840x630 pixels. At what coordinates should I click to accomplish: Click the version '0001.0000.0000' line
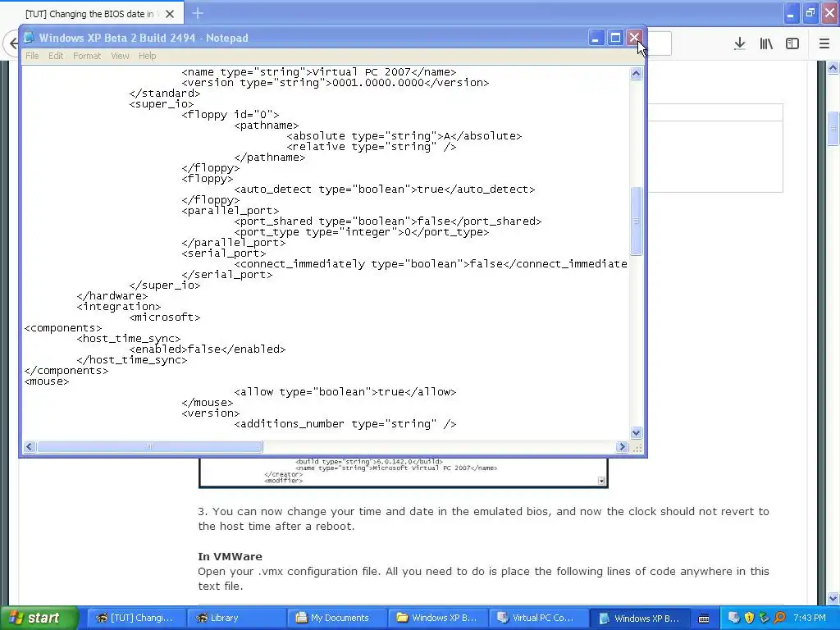[336, 83]
